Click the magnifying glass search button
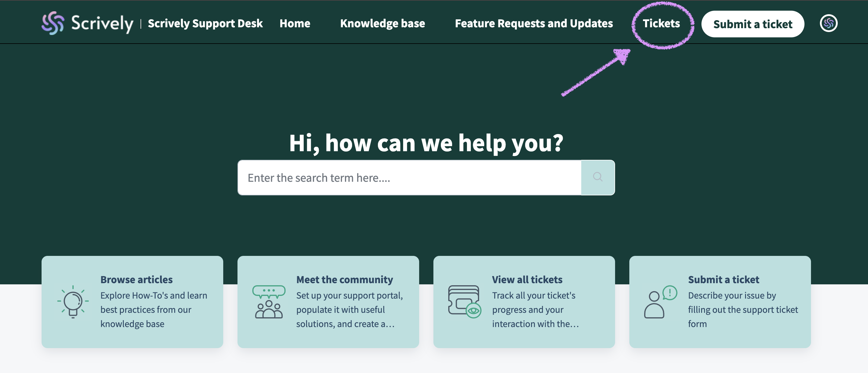This screenshot has height=373, width=868. tap(598, 177)
